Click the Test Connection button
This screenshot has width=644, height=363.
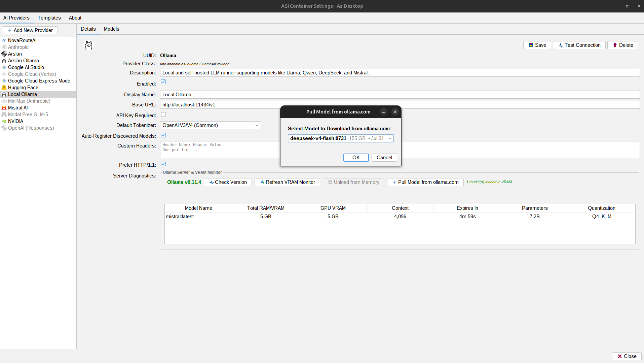[x=579, y=45]
